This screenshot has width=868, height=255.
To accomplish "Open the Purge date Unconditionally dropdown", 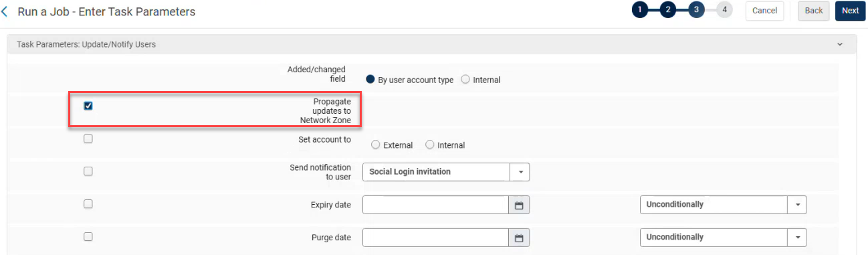I will pyautogui.click(x=723, y=238).
